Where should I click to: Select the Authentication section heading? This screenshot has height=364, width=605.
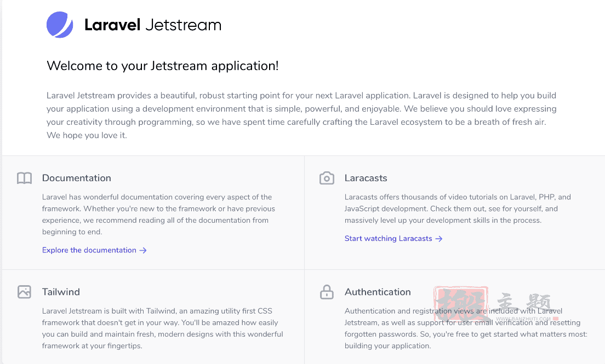(x=378, y=292)
